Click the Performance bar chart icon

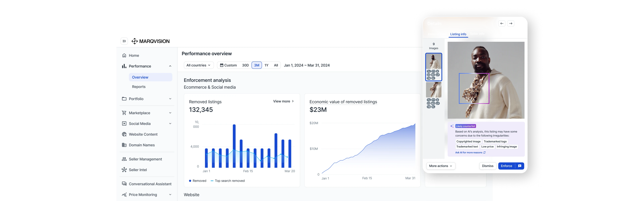point(124,66)
